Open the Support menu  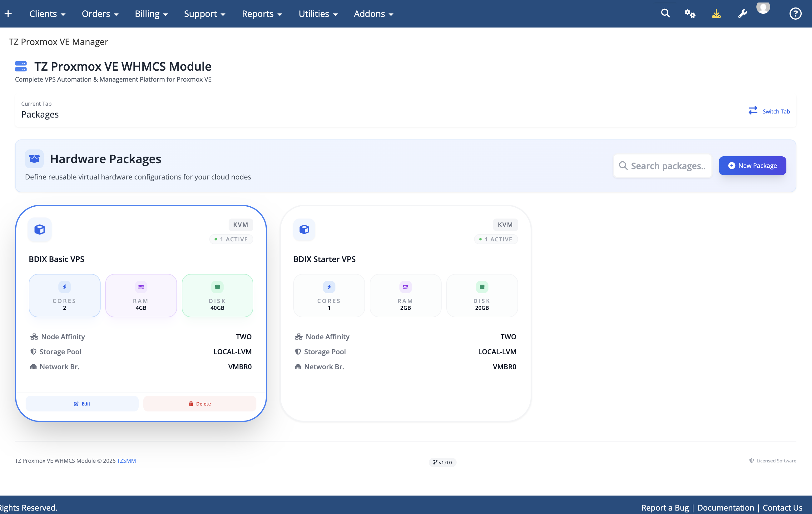[204, 13]
